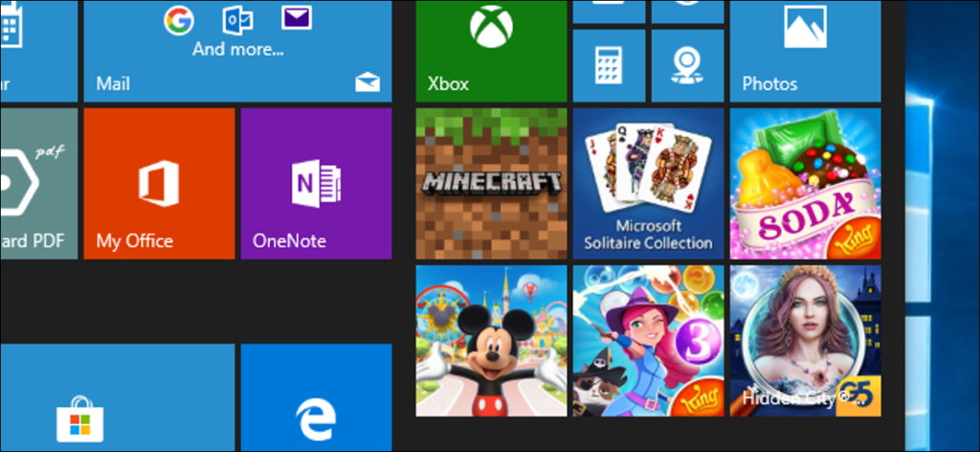This screenshot has height=452, width=980.
Task: Launch the Minecraft game tile
Action: tap(492, 183)
